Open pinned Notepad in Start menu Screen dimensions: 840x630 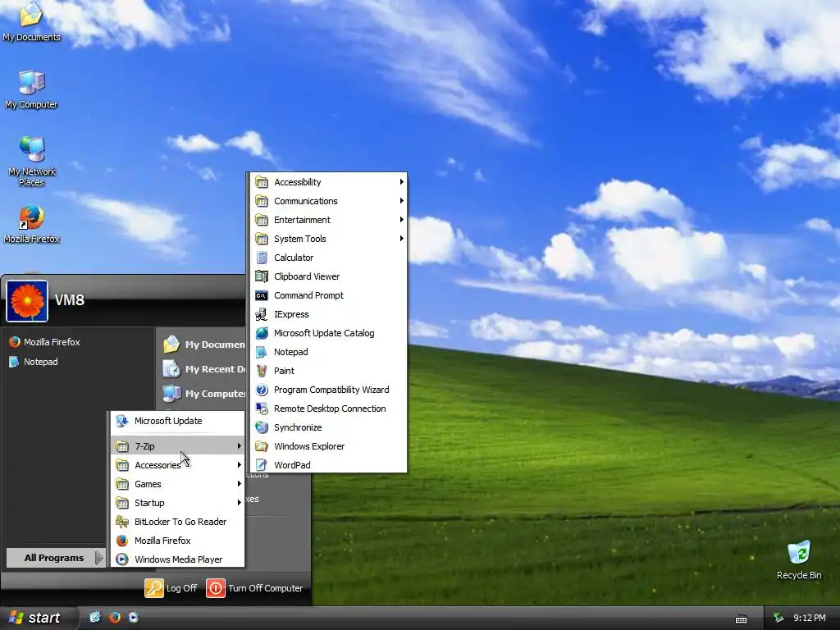click(34, 362)
